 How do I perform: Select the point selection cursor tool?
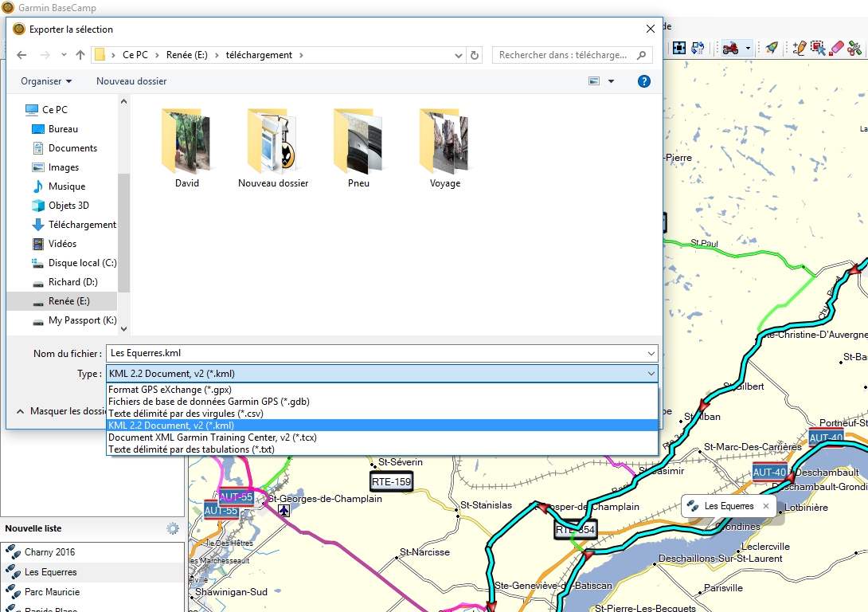tap(818, 48)
